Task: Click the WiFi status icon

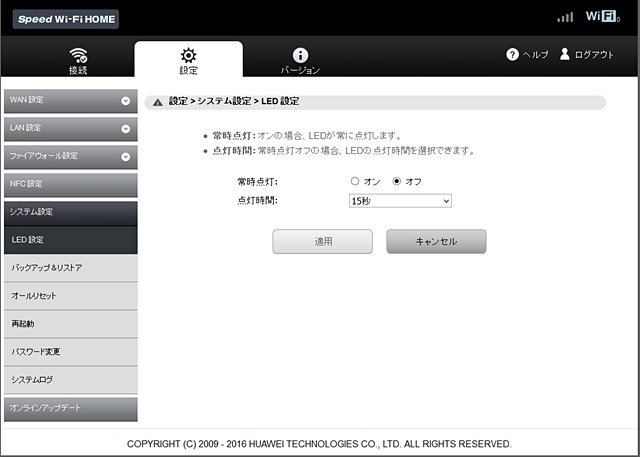Action: (x=603, y=16)
